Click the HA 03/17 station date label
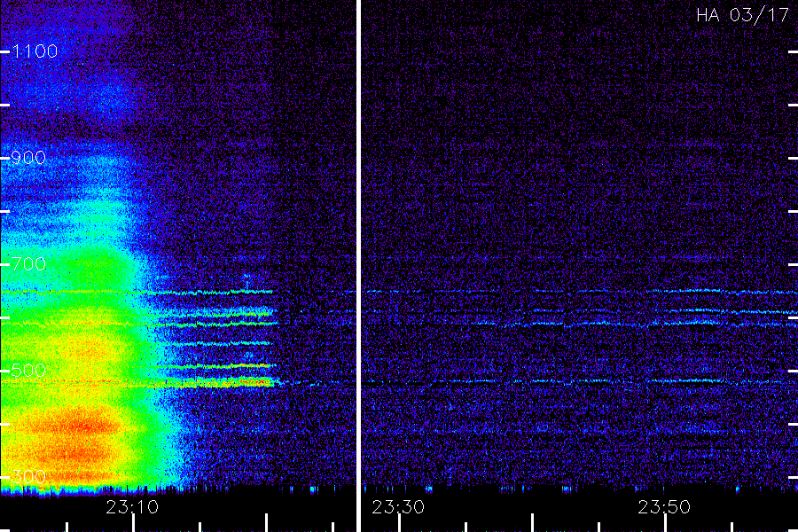This screenshot has height=532, width=798. (742, 15)
